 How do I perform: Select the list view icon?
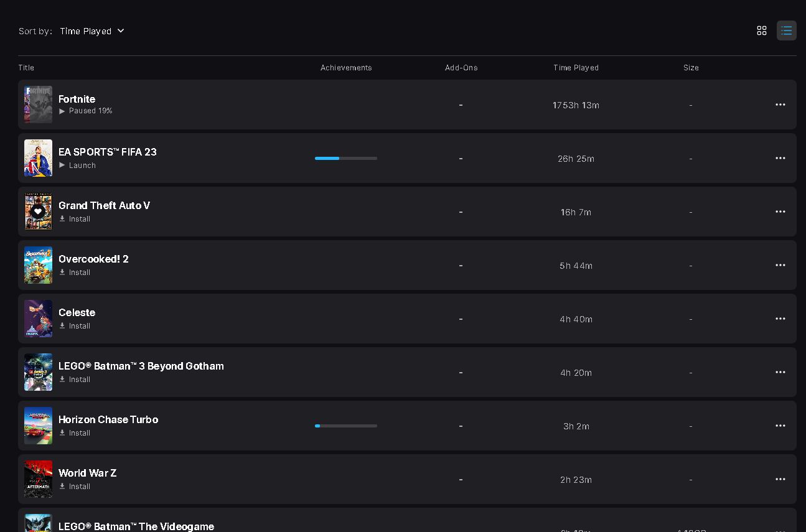(x=787, y=30)
